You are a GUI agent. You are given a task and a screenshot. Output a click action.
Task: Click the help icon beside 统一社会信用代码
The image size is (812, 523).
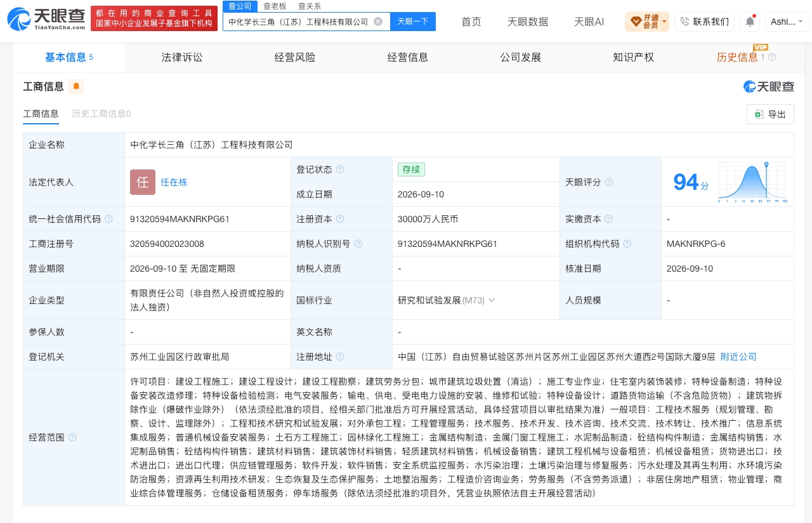pos(108,219)
